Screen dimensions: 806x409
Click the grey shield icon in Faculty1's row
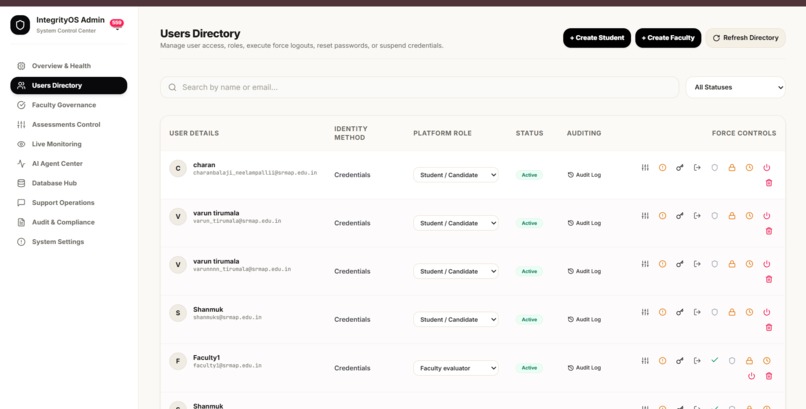(732, 361)
